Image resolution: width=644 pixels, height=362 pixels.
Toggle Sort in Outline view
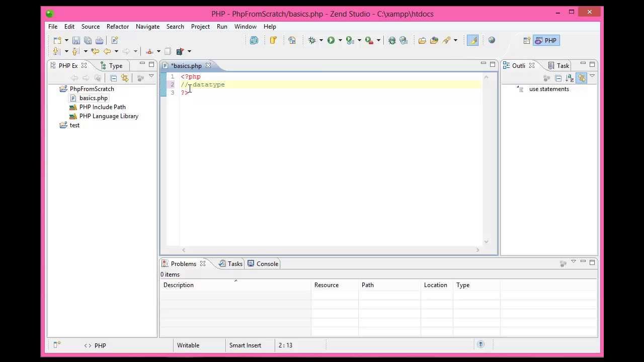[x=570, y=78]
